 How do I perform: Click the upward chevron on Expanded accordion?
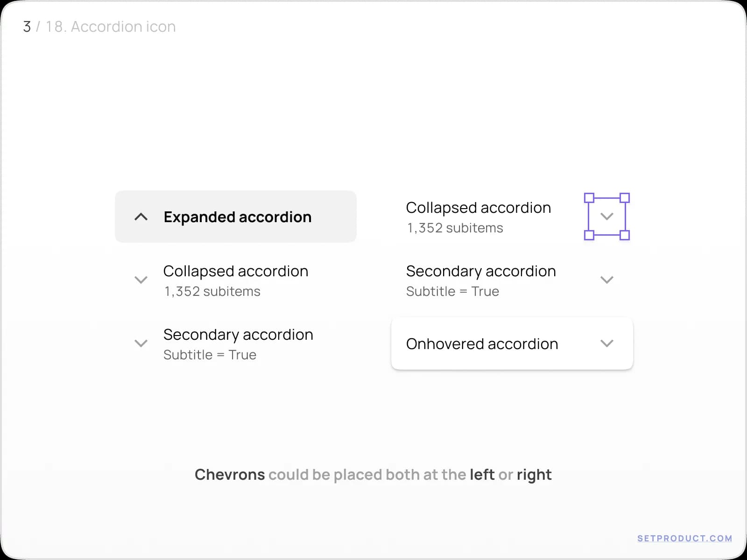141,217
